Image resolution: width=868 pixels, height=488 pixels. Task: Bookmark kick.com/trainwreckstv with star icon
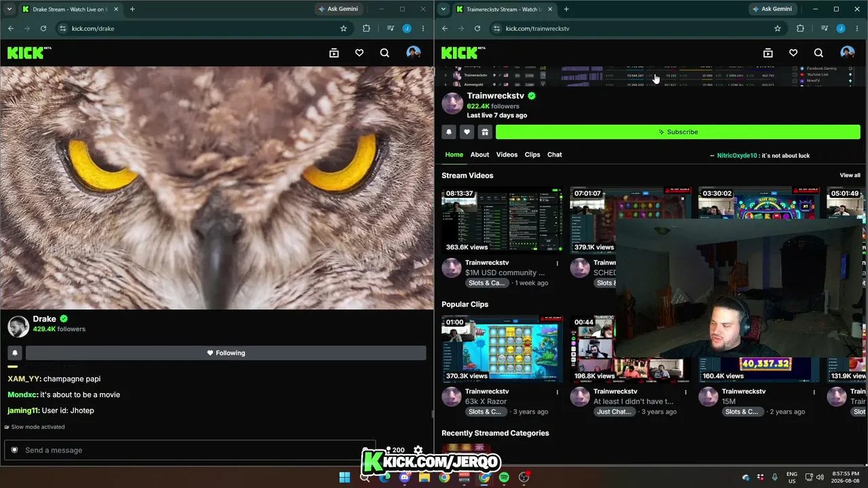(777, 28)
